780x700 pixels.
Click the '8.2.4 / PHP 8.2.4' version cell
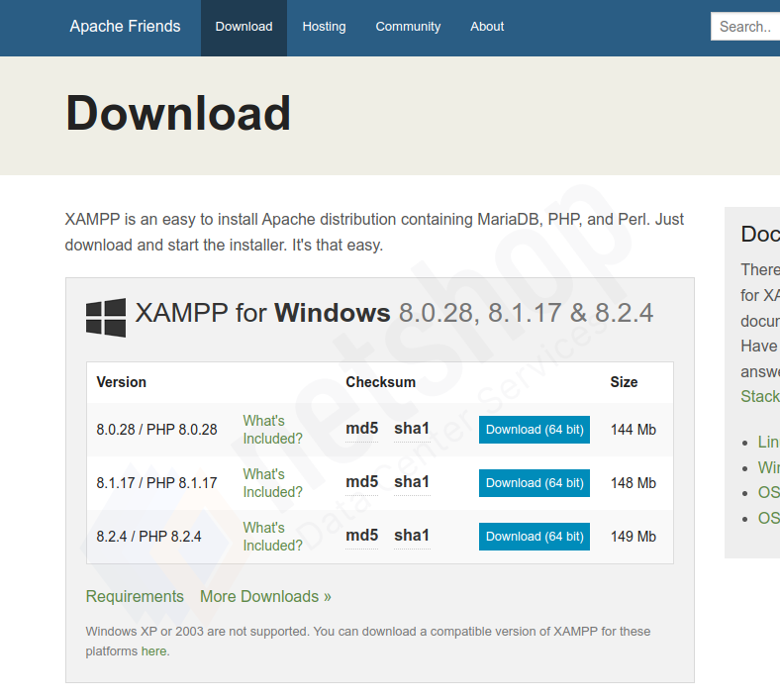pos(148,537)
